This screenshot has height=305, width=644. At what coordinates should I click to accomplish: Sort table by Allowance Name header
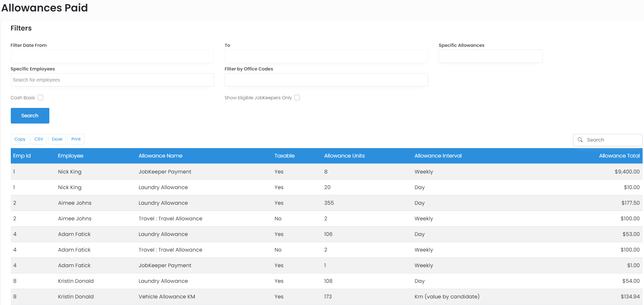point(160,156)
